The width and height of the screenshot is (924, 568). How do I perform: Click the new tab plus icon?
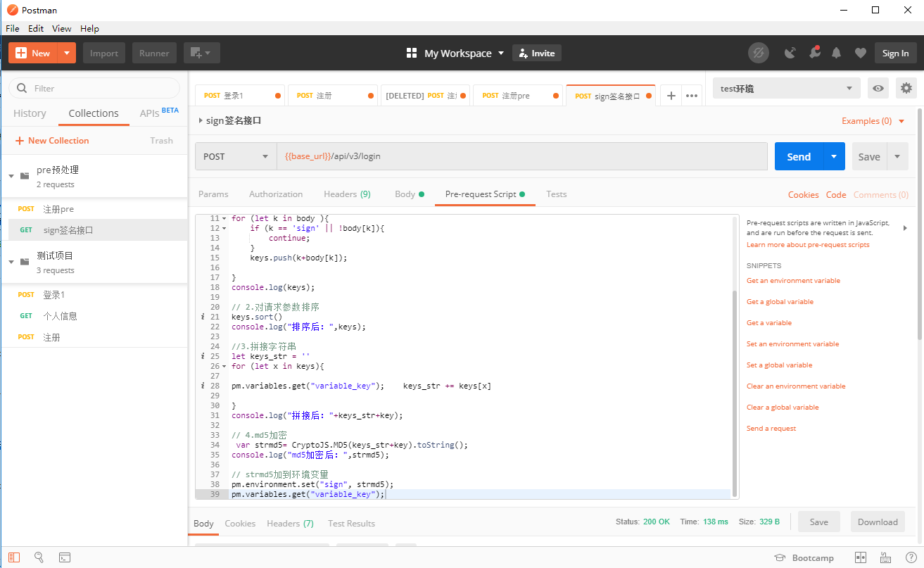671,96
